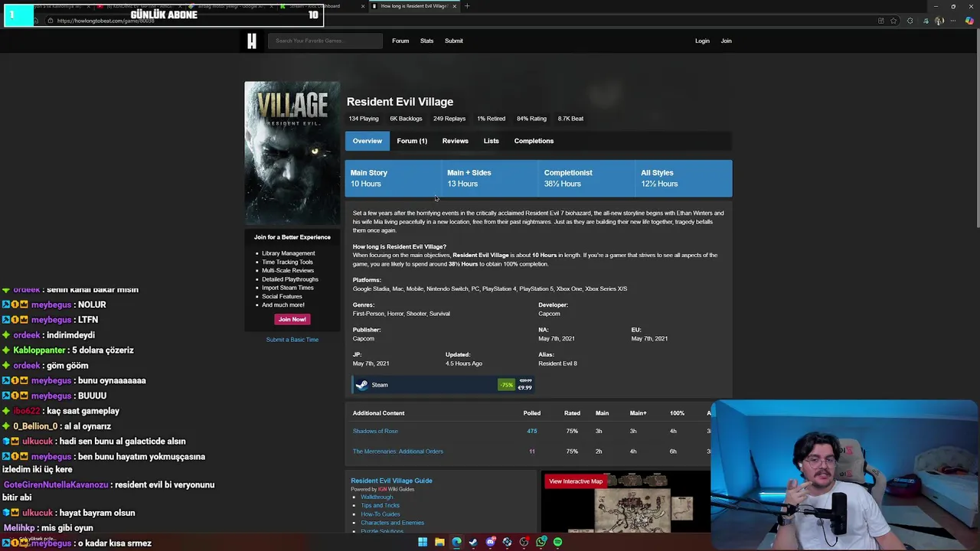Viewport: 980px width, 551px height.
Task: Open the Steam store price row
Action: (443, 385)
